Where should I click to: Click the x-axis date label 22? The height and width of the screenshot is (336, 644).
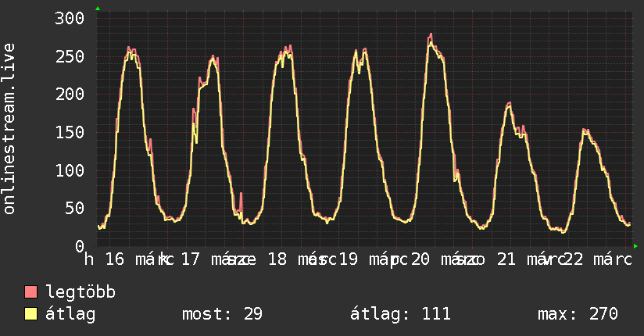coord(574,259)
